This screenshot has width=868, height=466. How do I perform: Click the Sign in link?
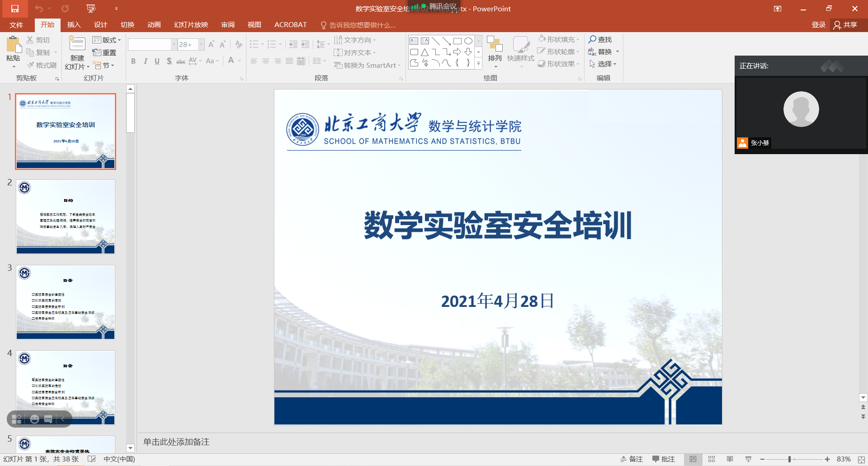[x=818, y=25]
